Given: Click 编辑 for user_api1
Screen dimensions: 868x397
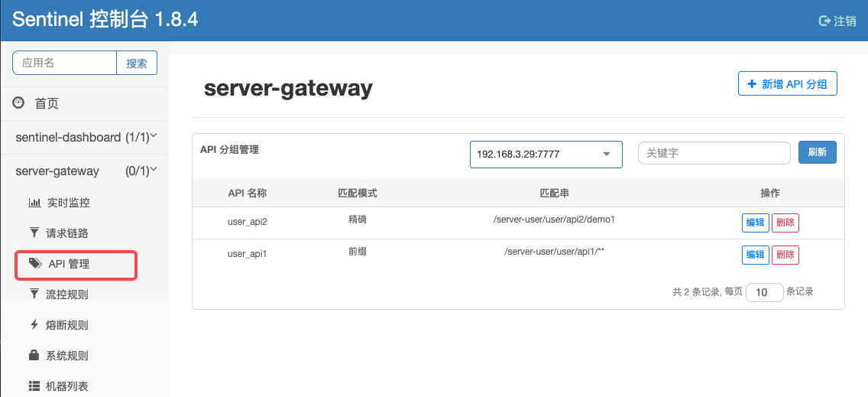Looking at the screenshot, I should pos(755,255).
